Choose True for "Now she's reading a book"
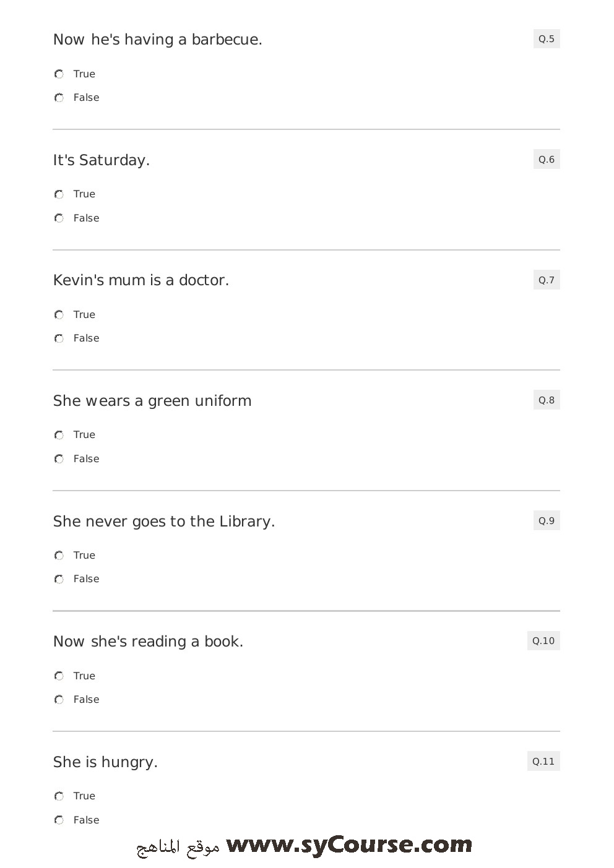Viewport: 614px width, 868px height. tap(59, 676)
